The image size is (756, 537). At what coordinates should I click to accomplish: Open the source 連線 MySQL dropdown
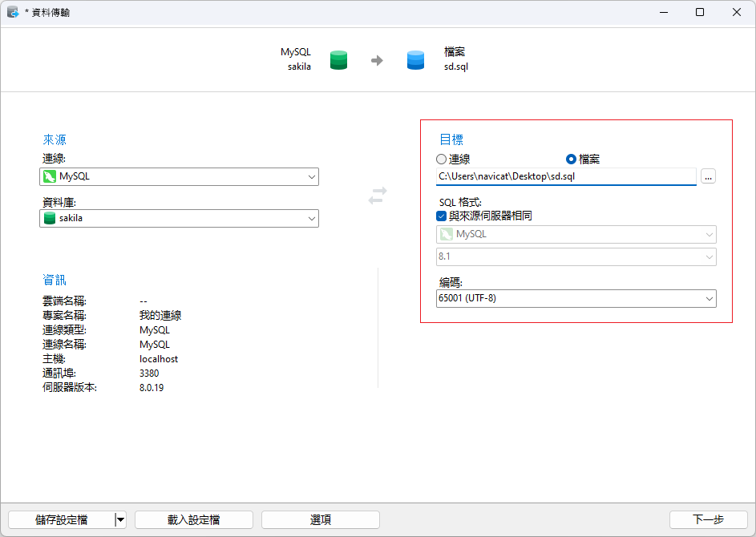tap(179, 177)
